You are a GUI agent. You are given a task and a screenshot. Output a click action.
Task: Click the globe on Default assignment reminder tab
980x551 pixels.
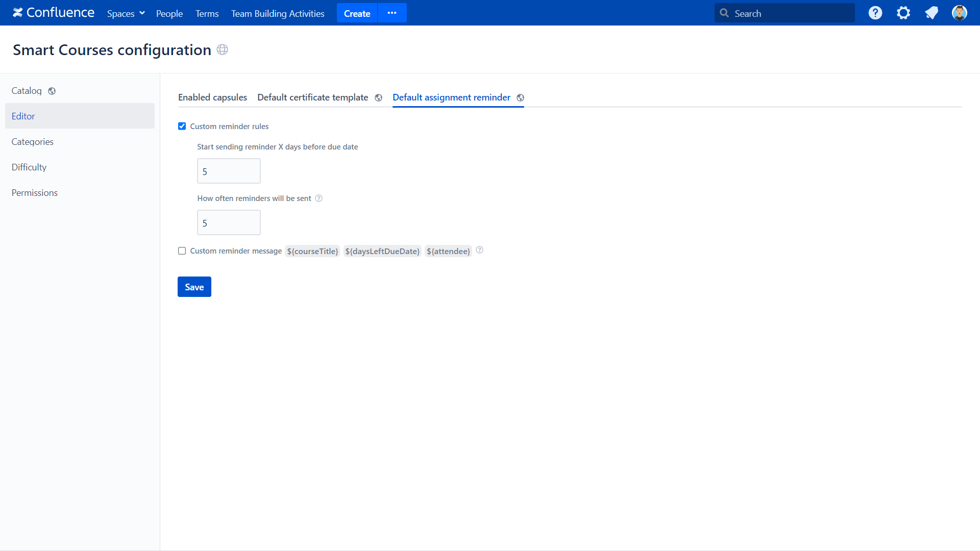point(520,97)
